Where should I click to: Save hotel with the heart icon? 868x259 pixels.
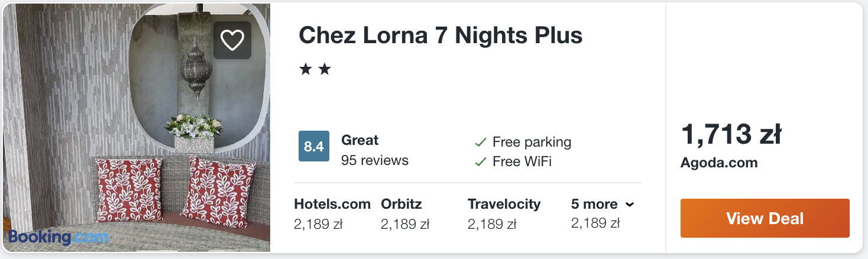(232, 40)
